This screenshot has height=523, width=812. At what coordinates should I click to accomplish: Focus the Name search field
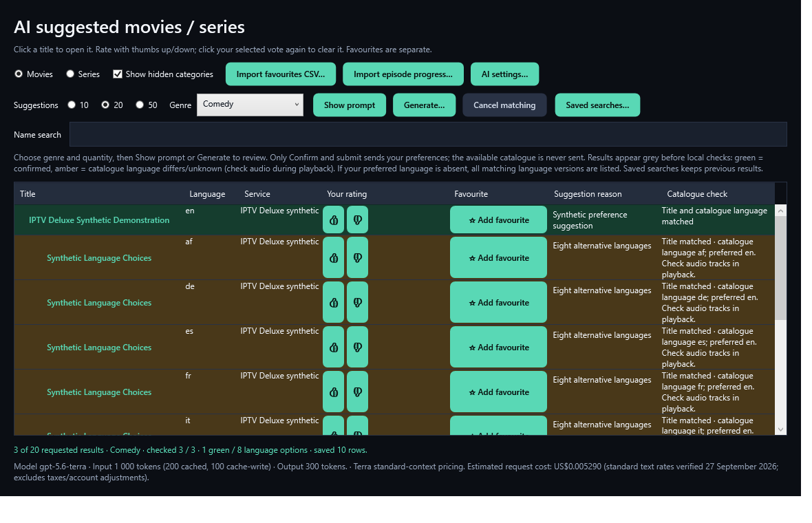coord(428,134)
